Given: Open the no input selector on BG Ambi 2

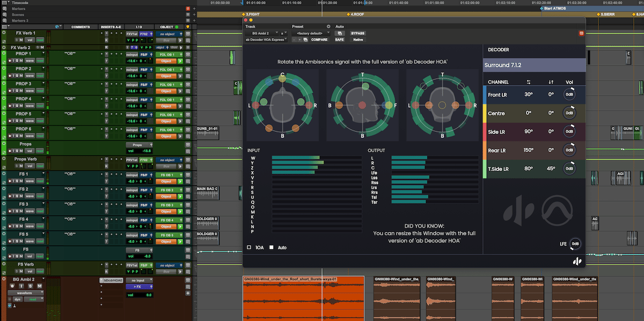Looking at the screenshot, I should [x=139, y=280].
